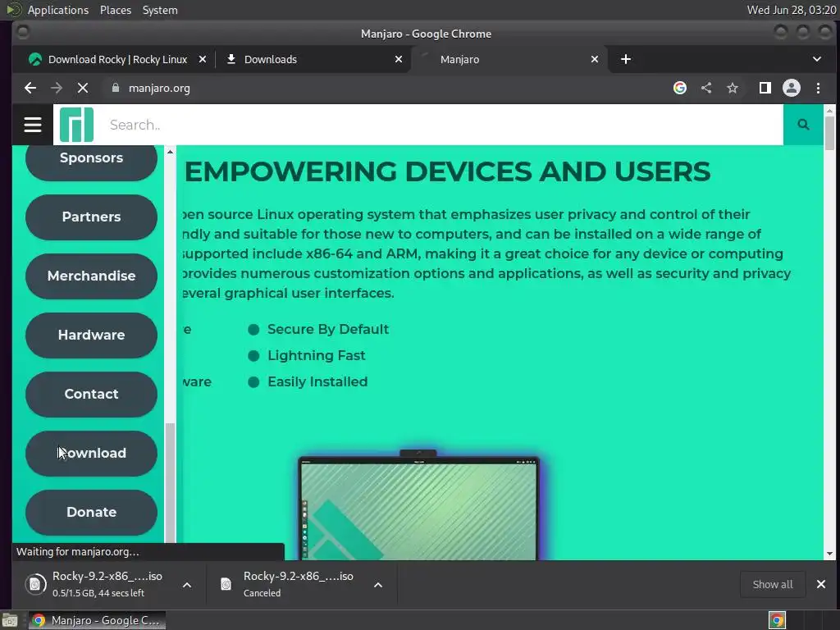Click the laptop screenshot image
The image size is (840, 630).
419,506
